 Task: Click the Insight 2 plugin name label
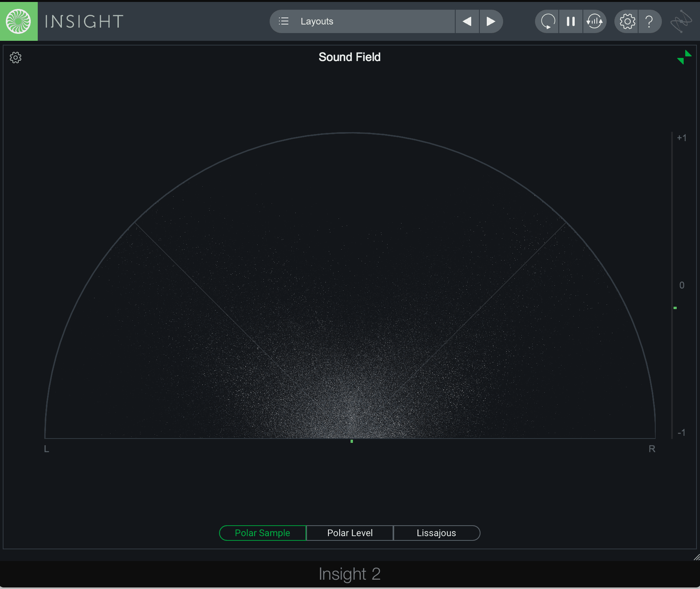pyautogui.click(x=349, y=574)
